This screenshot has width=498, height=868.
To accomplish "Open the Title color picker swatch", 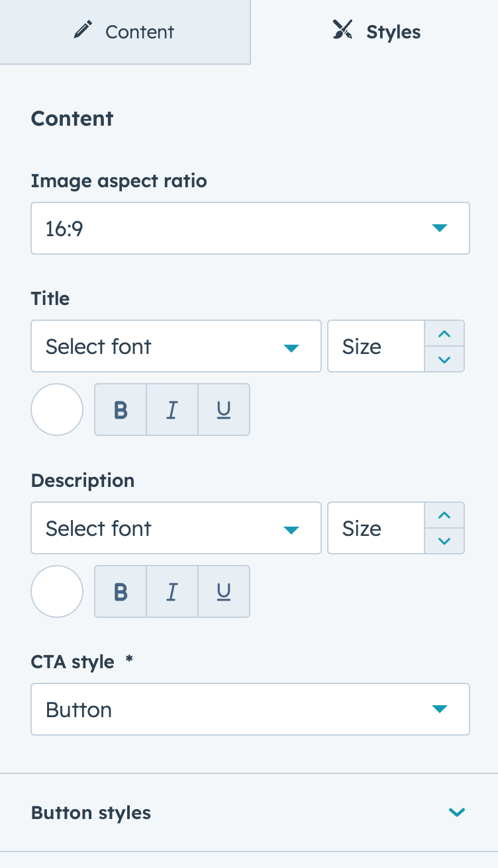I will click(57, 410).
